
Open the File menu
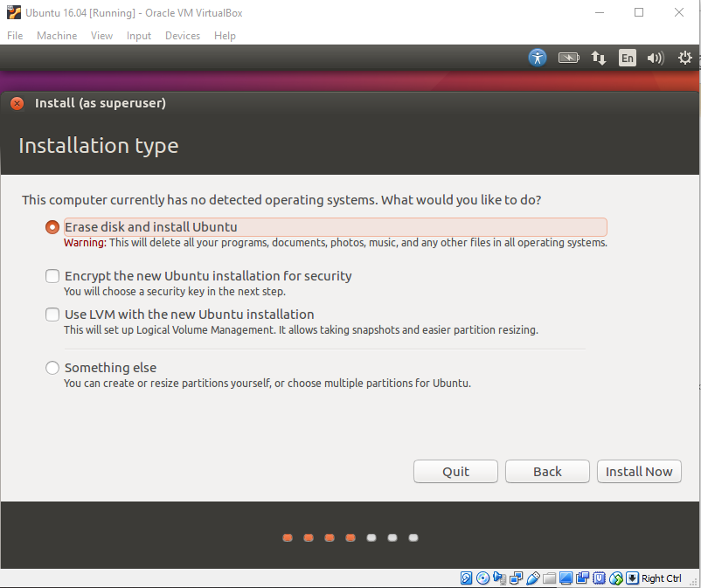(15, 36)
